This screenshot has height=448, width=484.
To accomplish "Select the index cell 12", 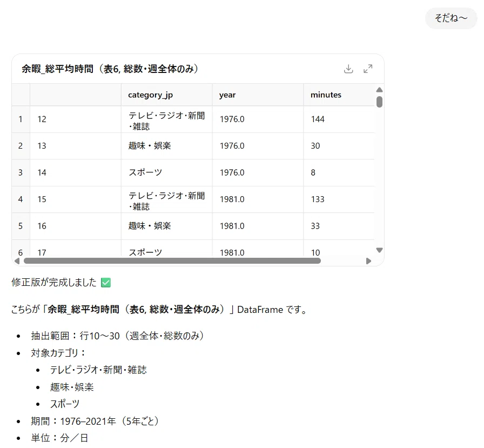I will click(x=75, y=119).
